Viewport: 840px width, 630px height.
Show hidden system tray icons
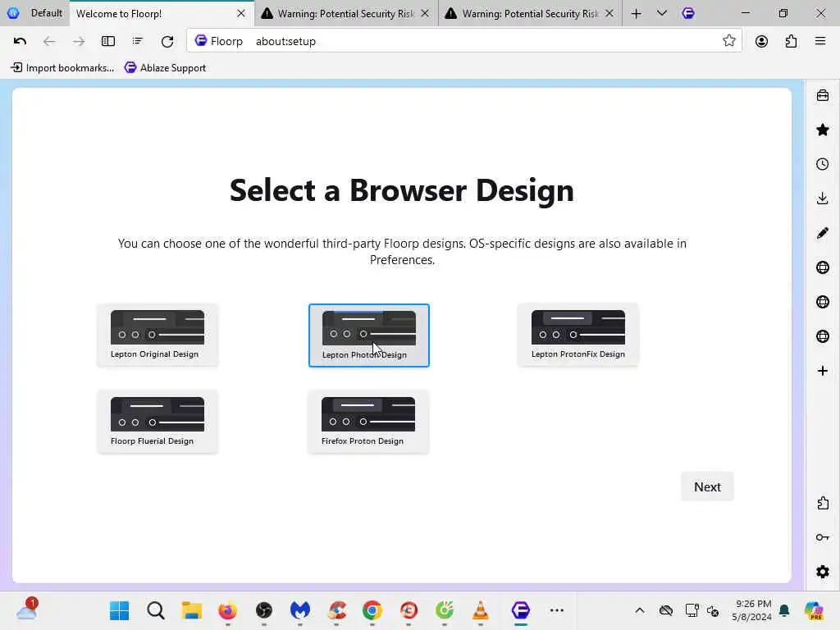640,610
